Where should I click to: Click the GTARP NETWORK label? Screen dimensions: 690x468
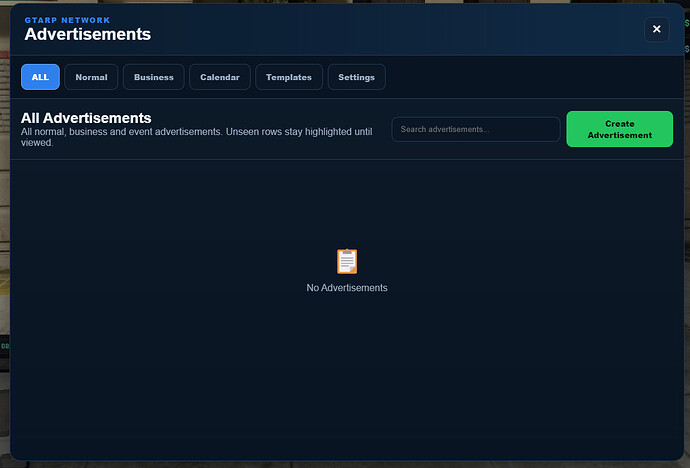tap(67, 20)
